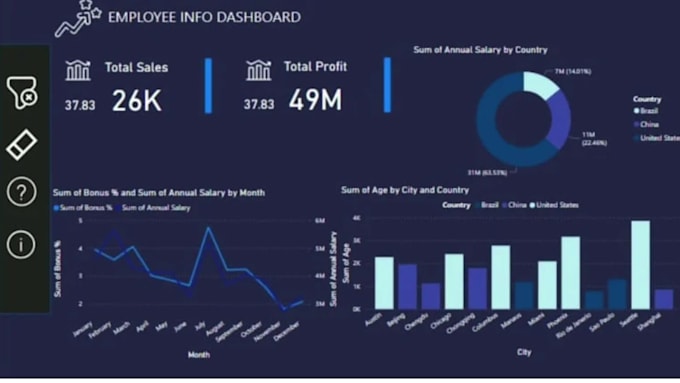Select Brazil in donut chart legend

(646, 111)
